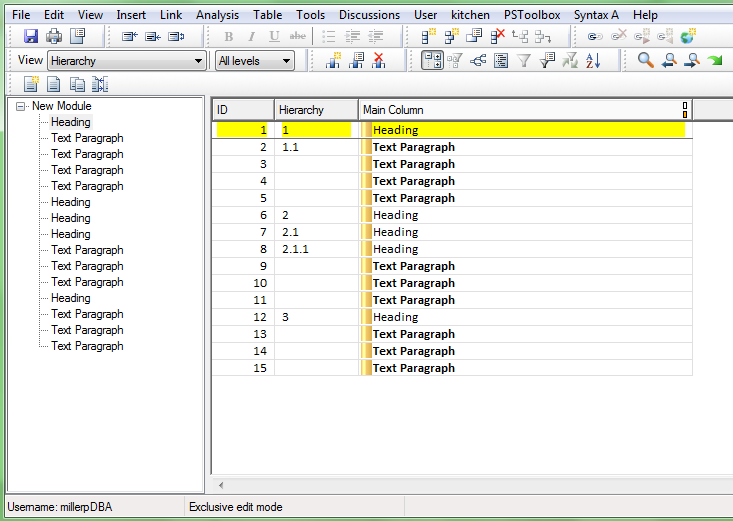The width and height of the screenshot is (733, 521).
Task: Open the PSToolbox menu
Action: [532, 15]
